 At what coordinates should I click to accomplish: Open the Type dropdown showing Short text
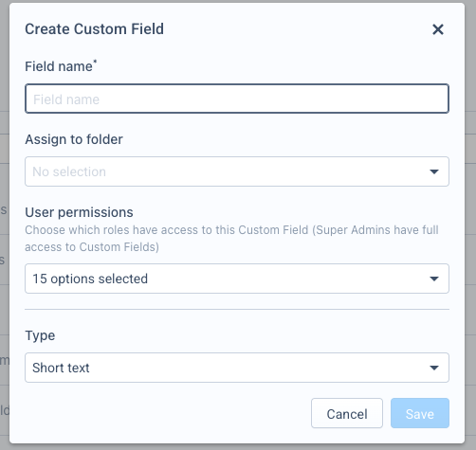tap(237, 368)
